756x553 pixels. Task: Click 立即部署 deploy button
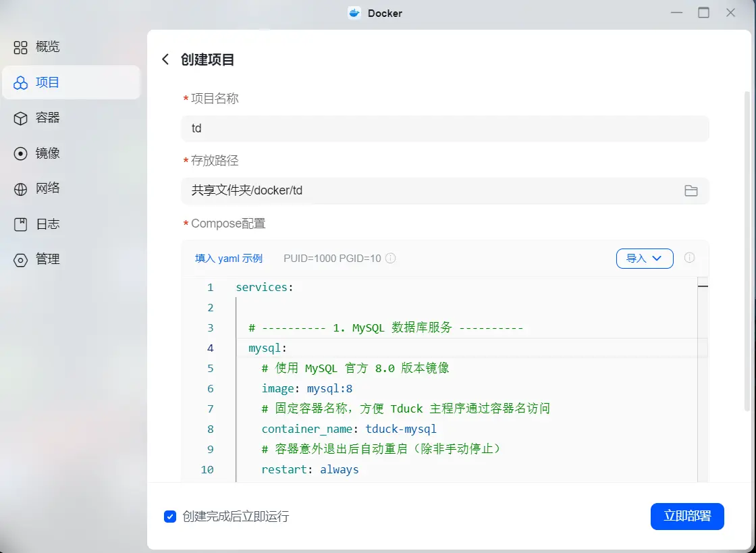[x=687, y=517]
